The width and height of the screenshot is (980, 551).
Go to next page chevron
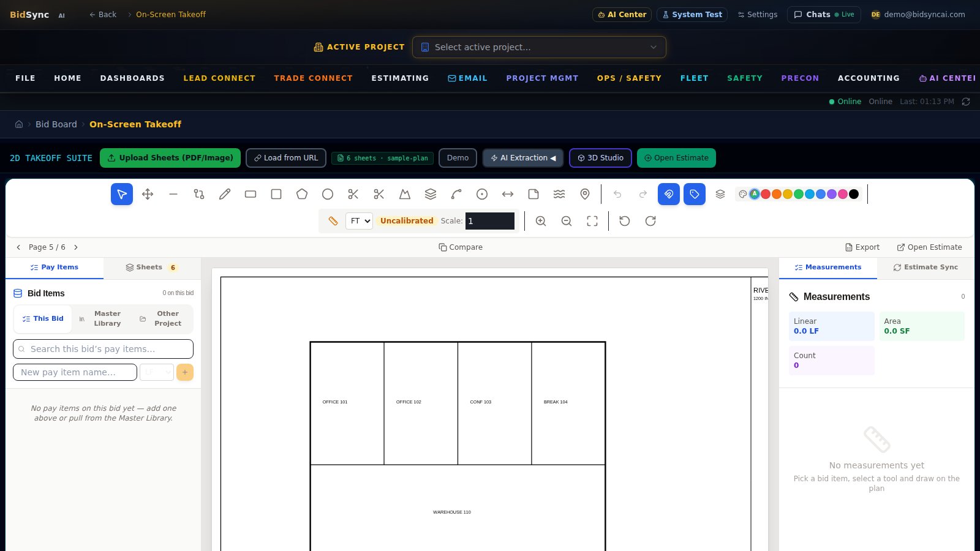coord(76,247)
